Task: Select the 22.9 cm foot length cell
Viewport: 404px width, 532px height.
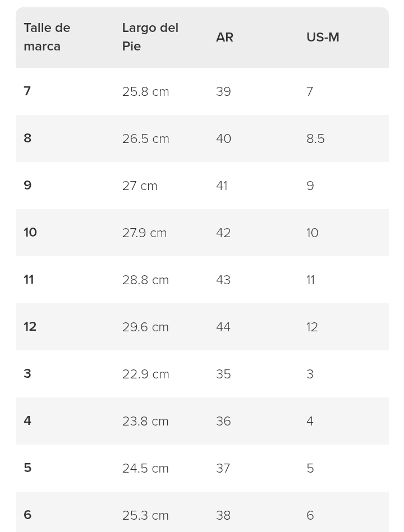Action: pyautogui.click(x=145, y=374)
